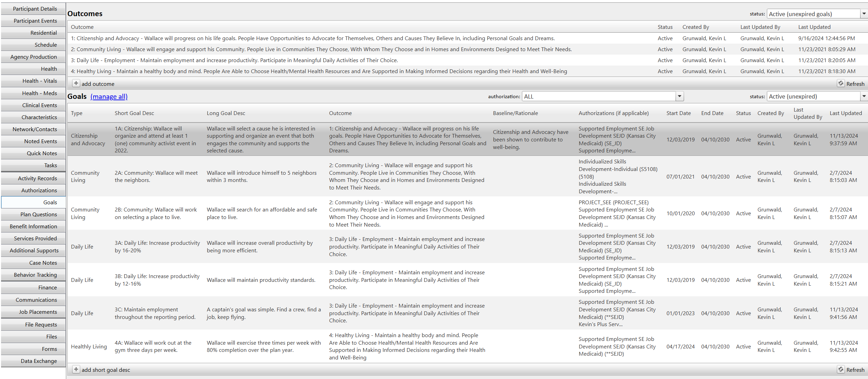Screen dimensions: 868x379
Task: Select goal 2A: Community meet the neighbors
Action: [467, 176]
